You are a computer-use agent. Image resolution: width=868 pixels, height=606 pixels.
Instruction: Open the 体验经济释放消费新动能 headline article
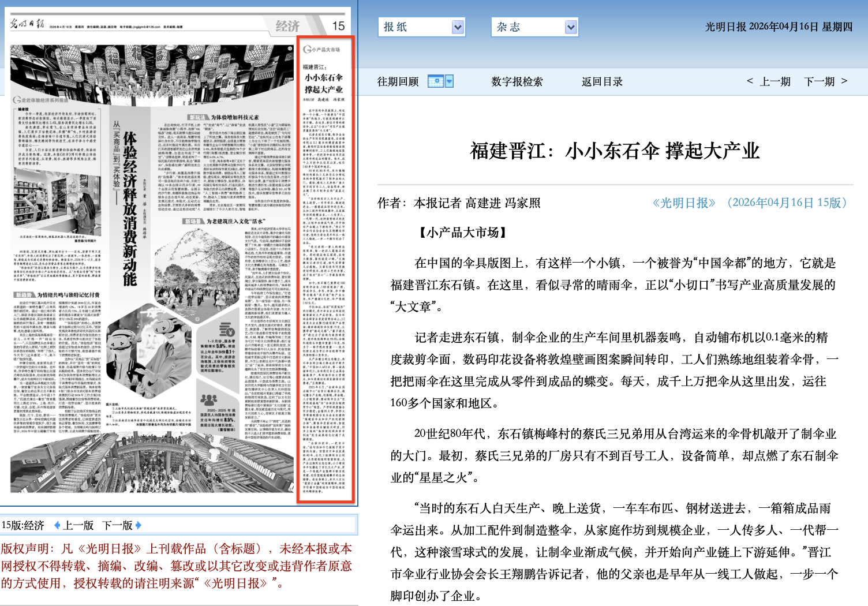click(x=129, y=209)
